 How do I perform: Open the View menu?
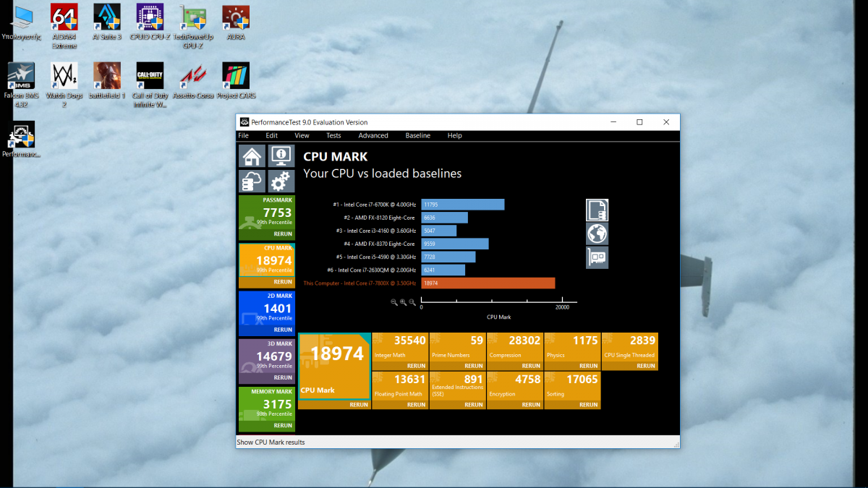302,135
